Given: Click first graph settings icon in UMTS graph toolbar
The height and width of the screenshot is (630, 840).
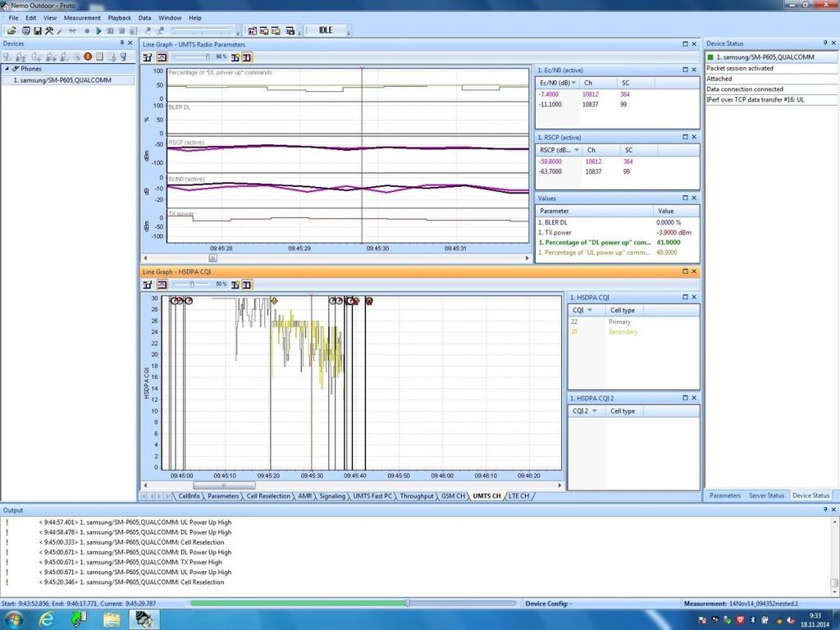Looking at the screenshot, I should [148, 57].
